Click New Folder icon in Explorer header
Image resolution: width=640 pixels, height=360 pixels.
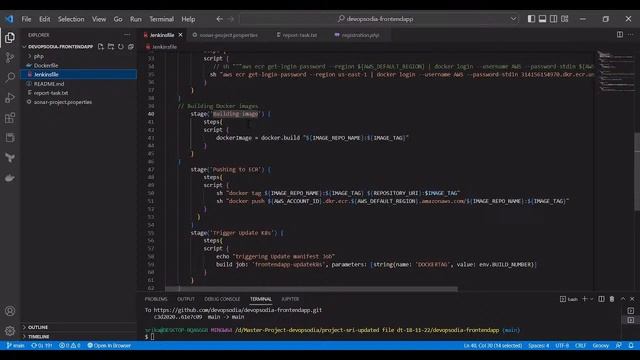click(111, 47)
